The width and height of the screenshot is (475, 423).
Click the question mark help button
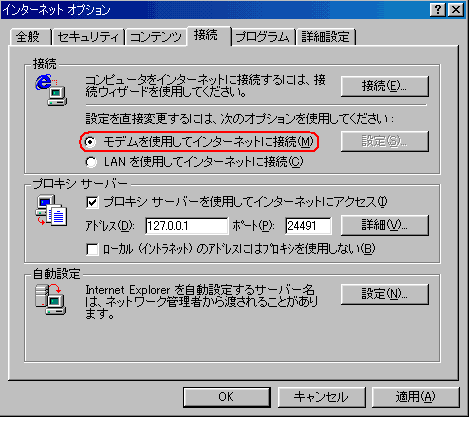(438, 10)
